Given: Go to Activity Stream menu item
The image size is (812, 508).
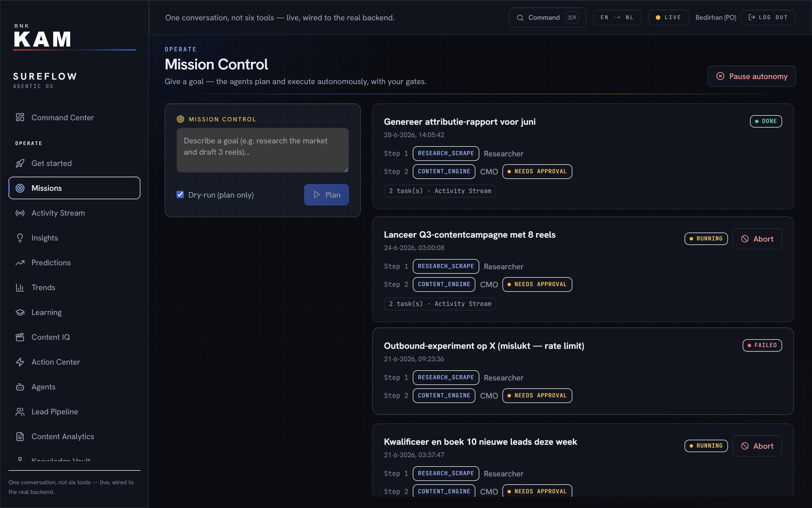Looking at the screenshot, I should (x=74, y=213).
